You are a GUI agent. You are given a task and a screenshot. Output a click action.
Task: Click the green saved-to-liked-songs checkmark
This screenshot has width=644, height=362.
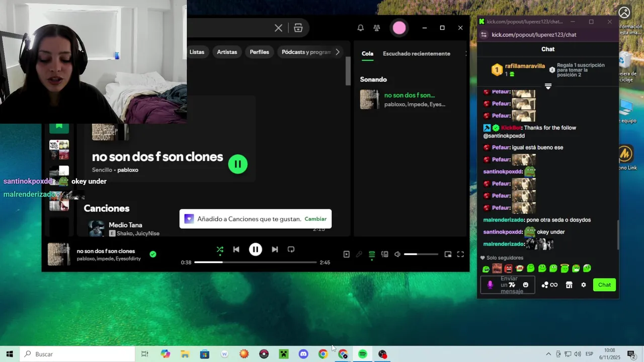pyautogui.click(x=153, y=254)
